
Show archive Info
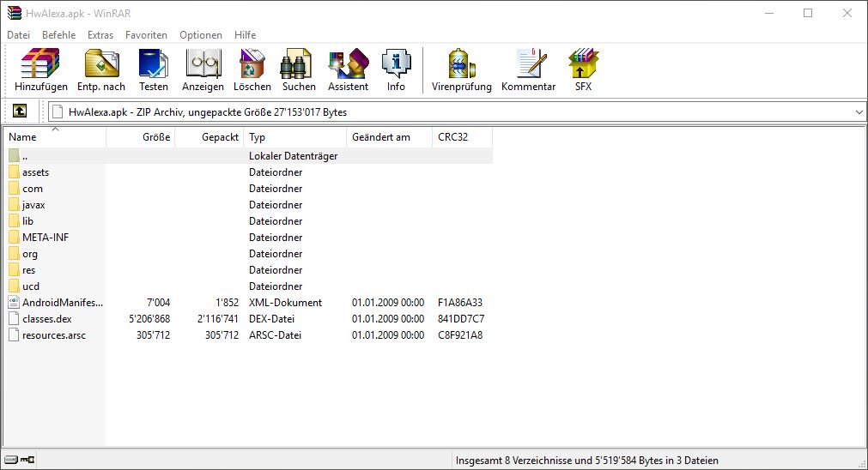click(x=396, y=70)
